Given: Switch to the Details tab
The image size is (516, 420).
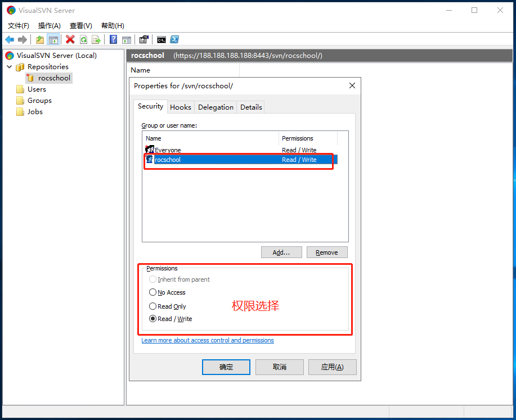Looking at the screenshot, I should pyautogui.click(x=251, y=107).
